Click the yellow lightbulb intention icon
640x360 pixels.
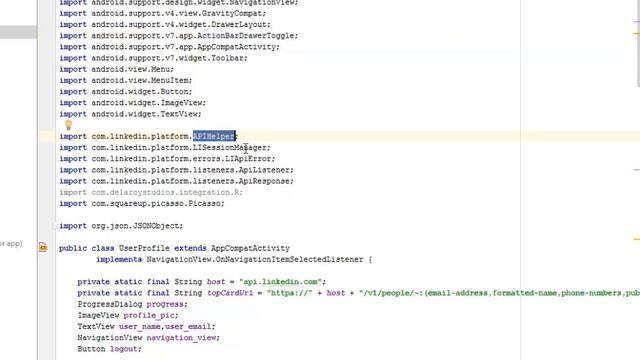click(69, 125)
